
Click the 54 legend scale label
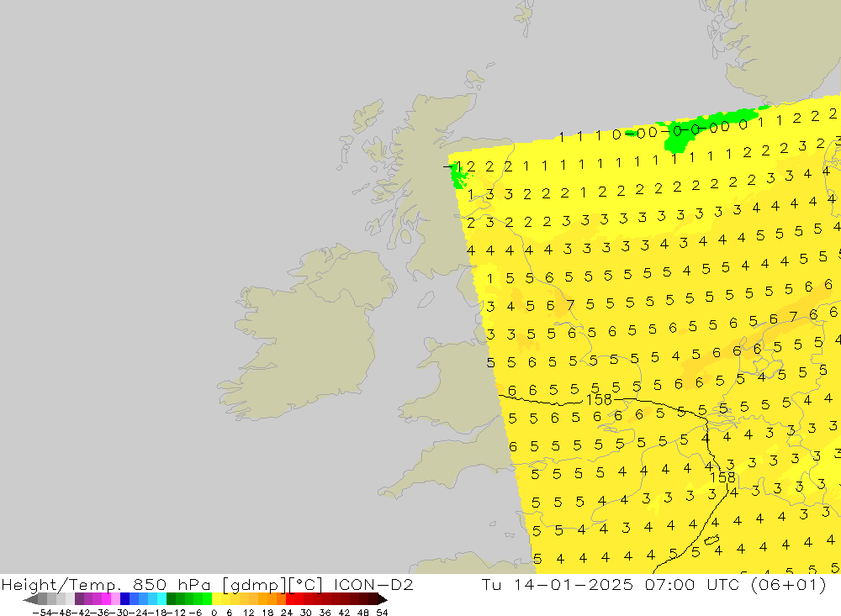pyautogui.click(x=382, y=613)
